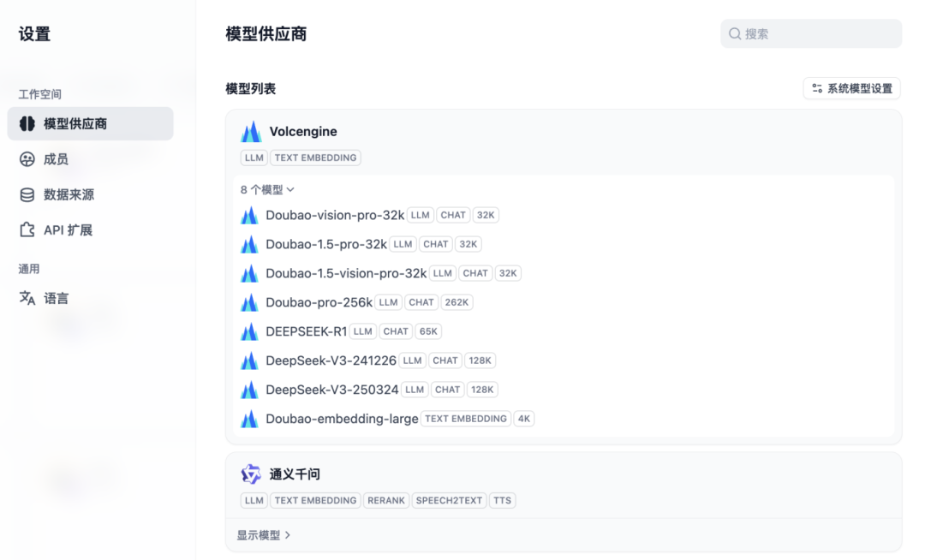Click LLM tag of Doubao-vision-pro-32k

(420, 215)
